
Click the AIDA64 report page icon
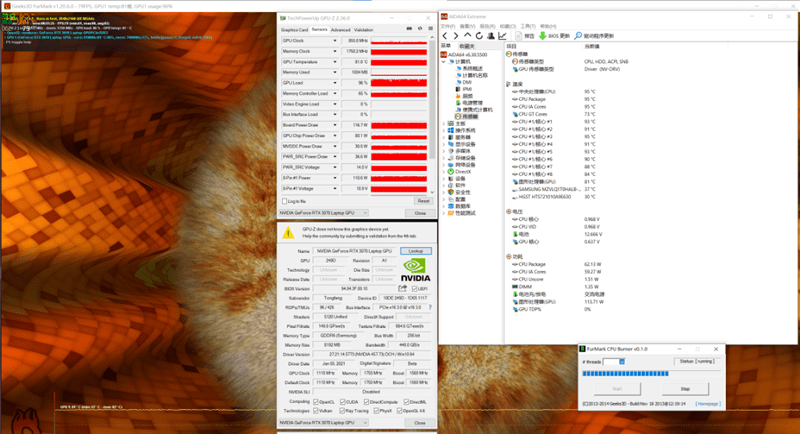point(518,36)
